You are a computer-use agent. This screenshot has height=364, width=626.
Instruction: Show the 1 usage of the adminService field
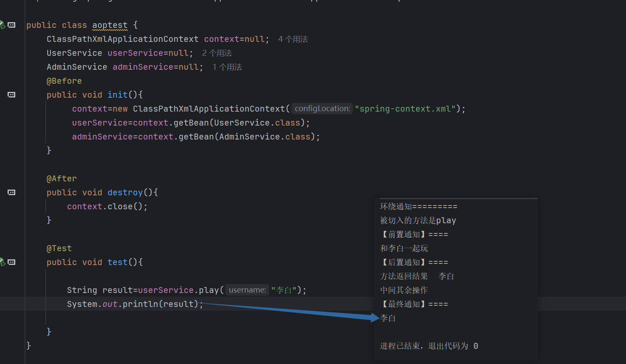tap(227, 67)
